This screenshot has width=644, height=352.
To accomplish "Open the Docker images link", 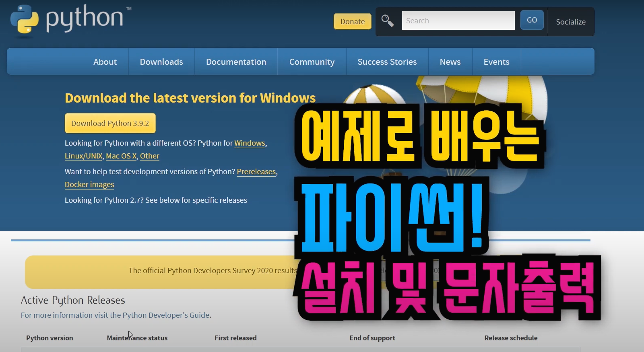I will tap(89, 185).
